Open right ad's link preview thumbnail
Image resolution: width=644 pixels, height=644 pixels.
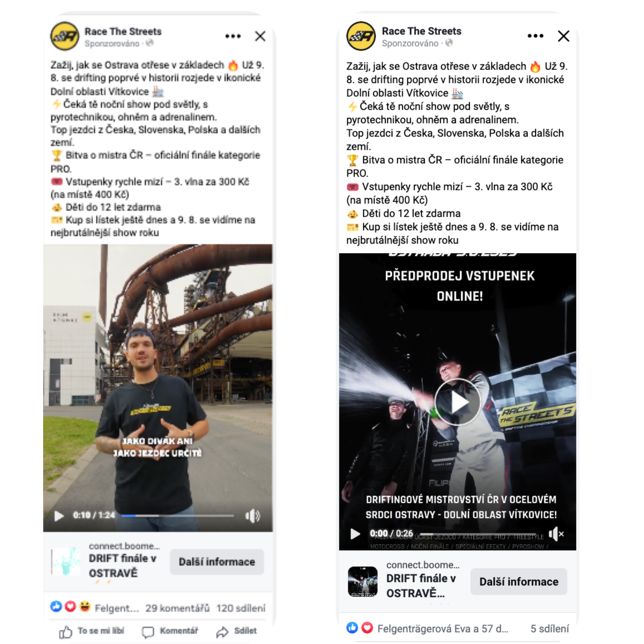click(x=362, y=581)
